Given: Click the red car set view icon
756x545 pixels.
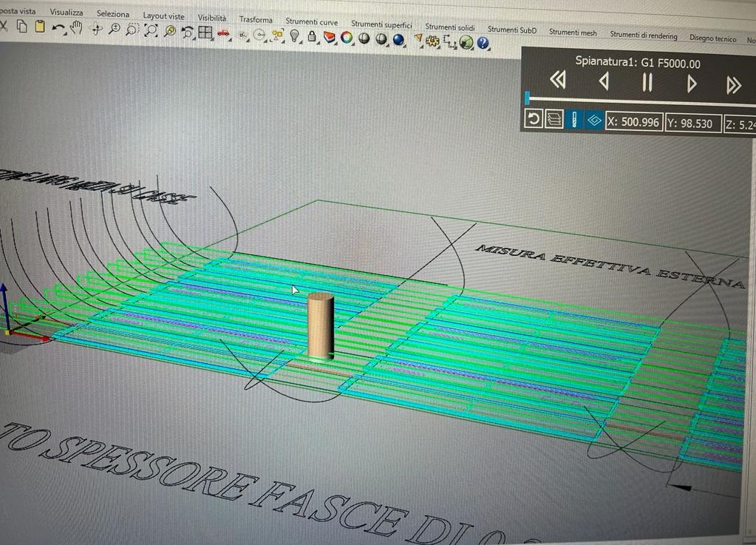Looking at the screenshot, I should pos(222,33).
